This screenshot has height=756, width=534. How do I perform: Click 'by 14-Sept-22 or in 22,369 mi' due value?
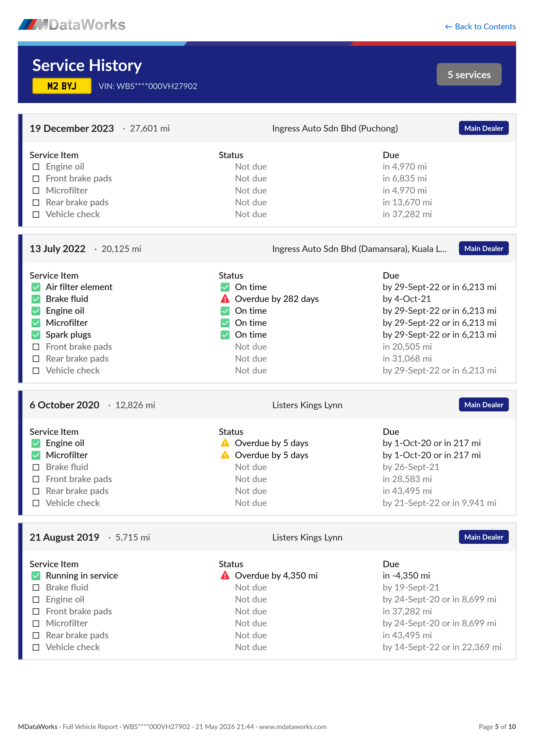[x=442, y=647]
